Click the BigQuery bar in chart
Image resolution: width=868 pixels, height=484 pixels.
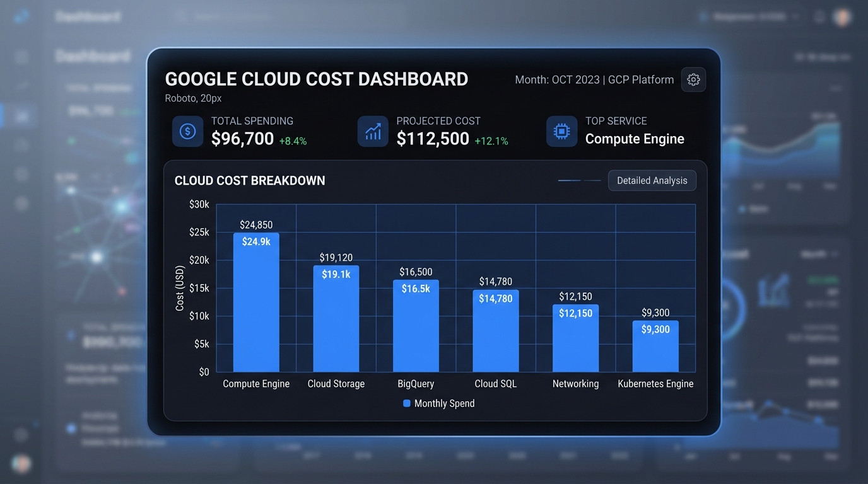[416, 326]
